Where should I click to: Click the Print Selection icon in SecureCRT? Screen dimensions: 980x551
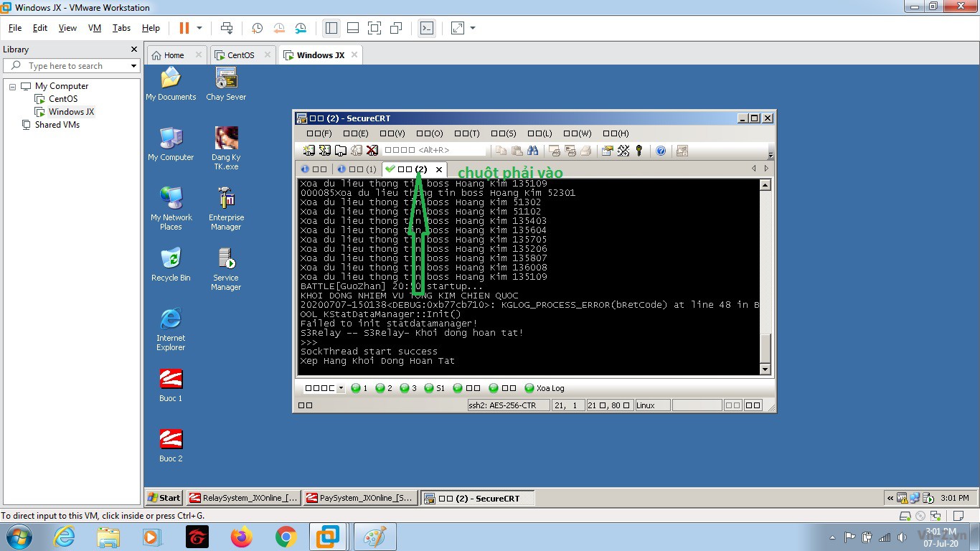(570, 151)
